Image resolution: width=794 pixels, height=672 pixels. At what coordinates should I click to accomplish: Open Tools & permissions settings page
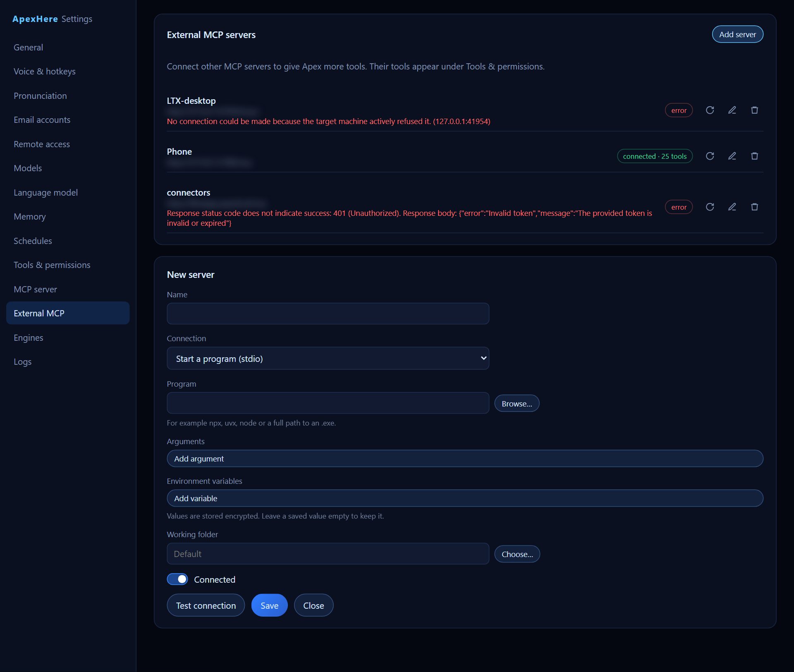tap(52, 265)
